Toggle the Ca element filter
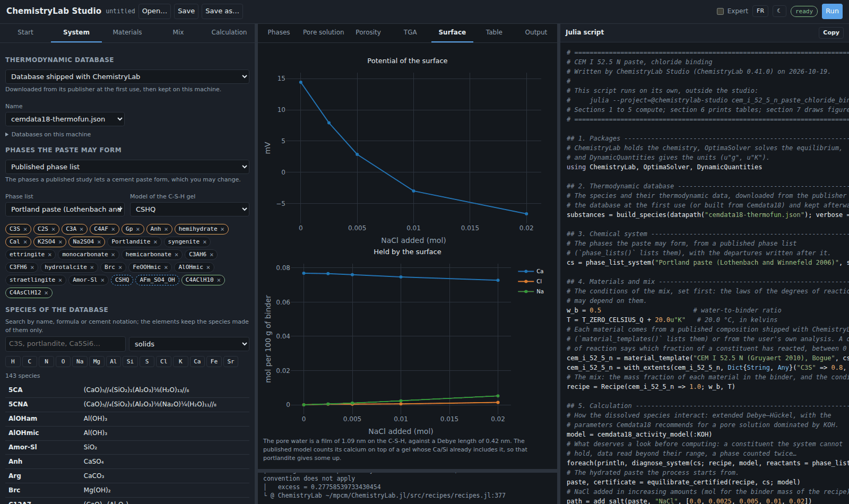849x504 pixels. [x=197, y=361]
